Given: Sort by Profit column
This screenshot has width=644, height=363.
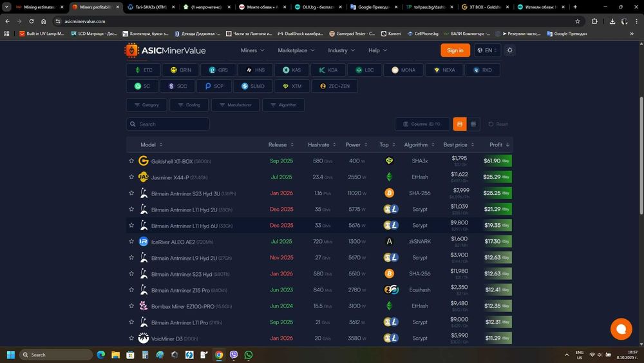Looking at the screenshot, I should [x=500, y=144].
